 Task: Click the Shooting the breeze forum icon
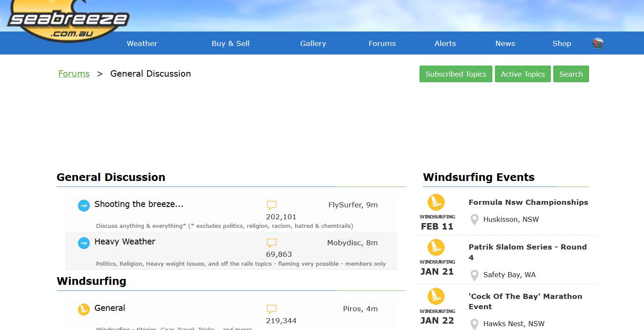84,206
